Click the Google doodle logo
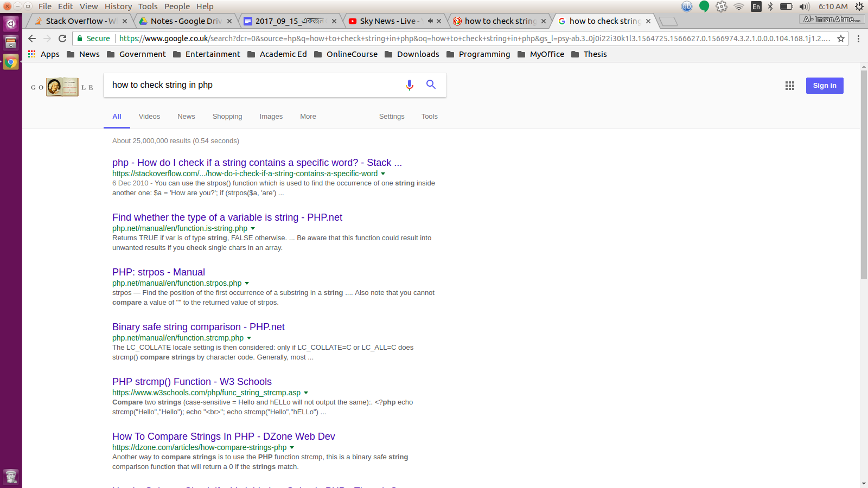Image resolution: width=868 pixels, height=488 pixels. pos(62,87)
